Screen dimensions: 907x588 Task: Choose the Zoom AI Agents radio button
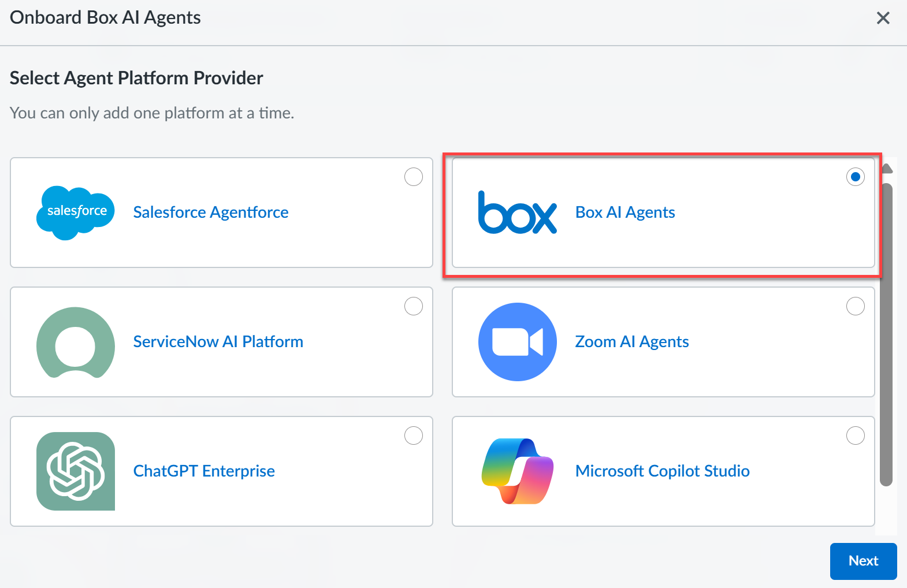(x=856, y=306)
